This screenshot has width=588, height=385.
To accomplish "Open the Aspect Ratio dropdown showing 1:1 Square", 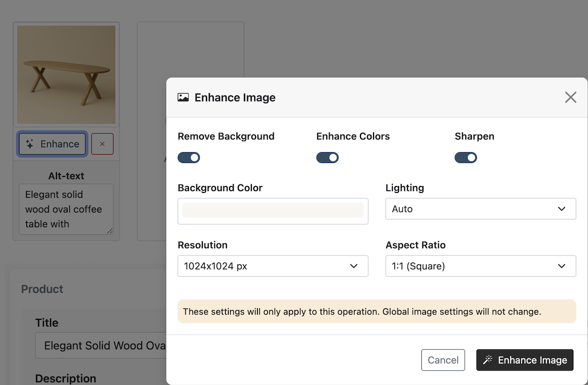I will coord(480,266).
